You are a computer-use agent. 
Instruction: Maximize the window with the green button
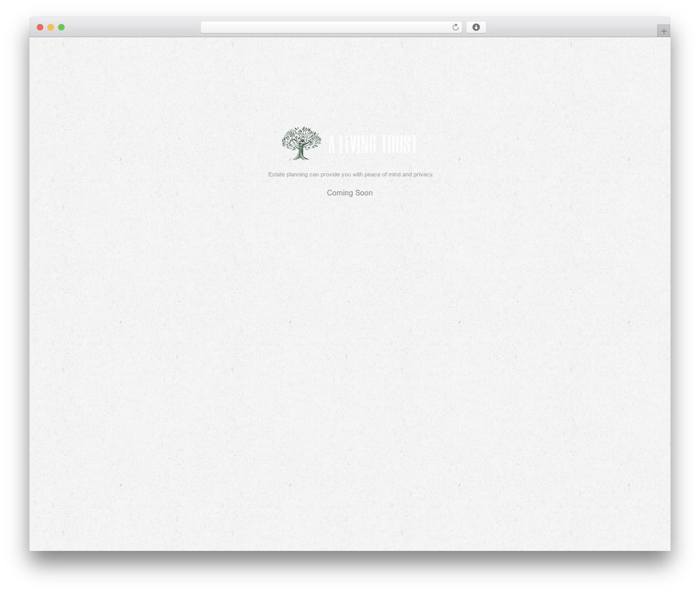pyautogui.click(x=61, y=27)
